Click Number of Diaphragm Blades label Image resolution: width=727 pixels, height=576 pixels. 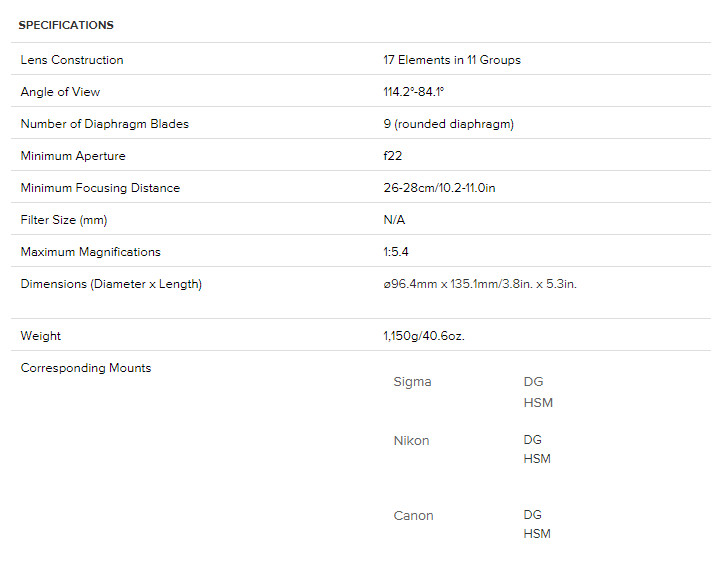[x=104, y=124]
